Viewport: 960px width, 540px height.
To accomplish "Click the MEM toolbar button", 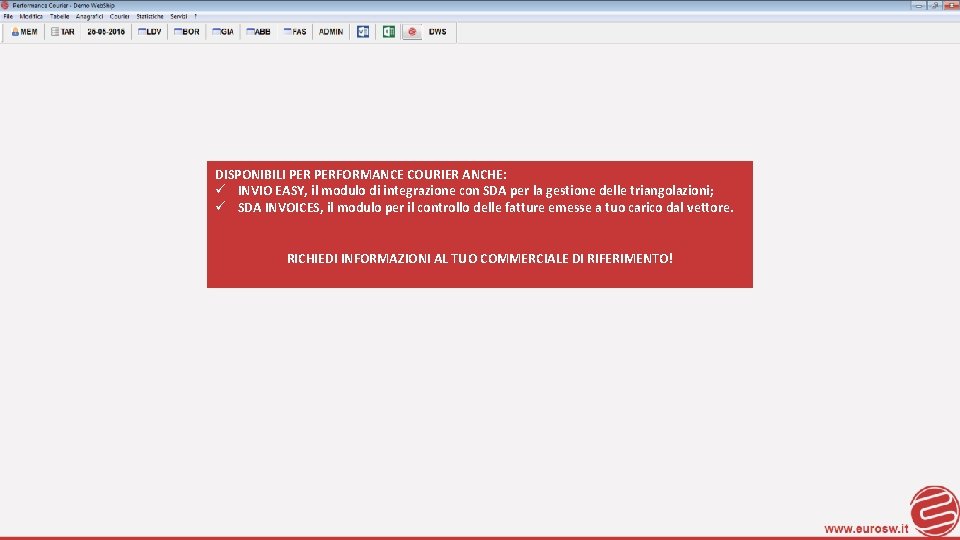I will point(24,32).
